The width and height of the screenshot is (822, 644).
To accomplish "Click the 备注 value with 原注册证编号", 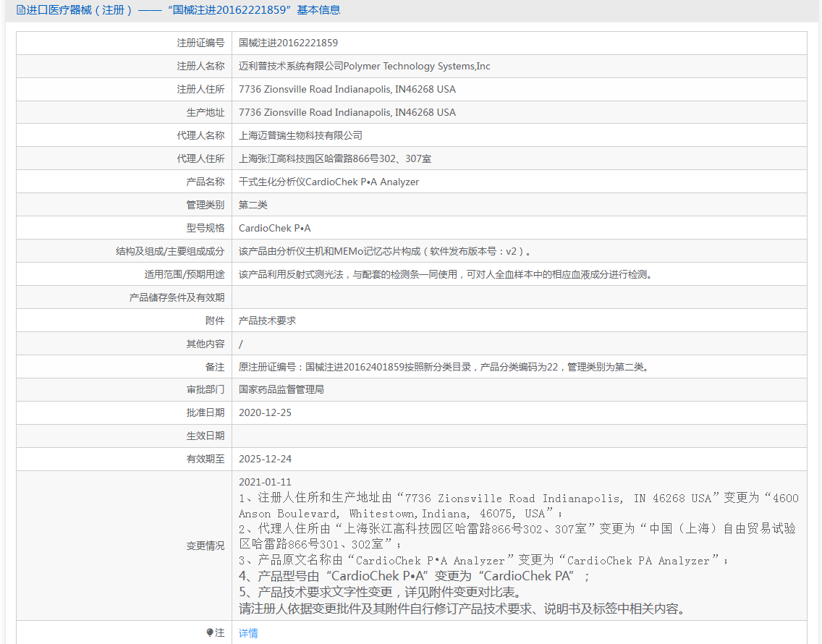I will point(444,367).
